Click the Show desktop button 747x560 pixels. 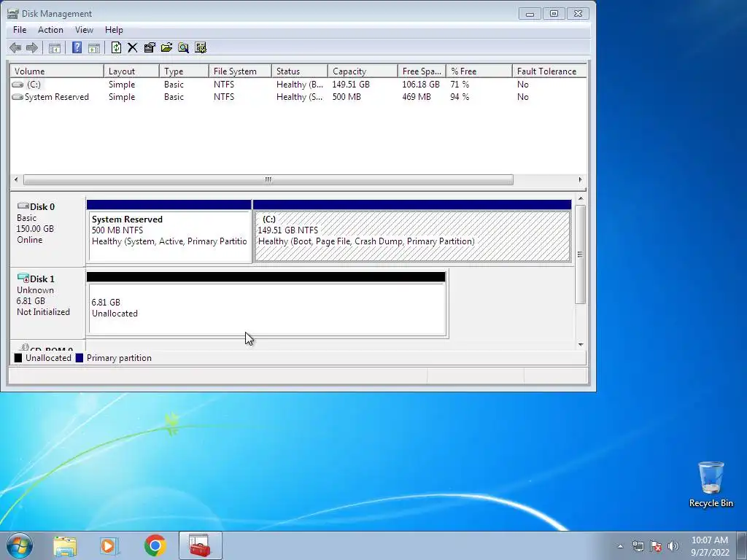tap(742, 545)
